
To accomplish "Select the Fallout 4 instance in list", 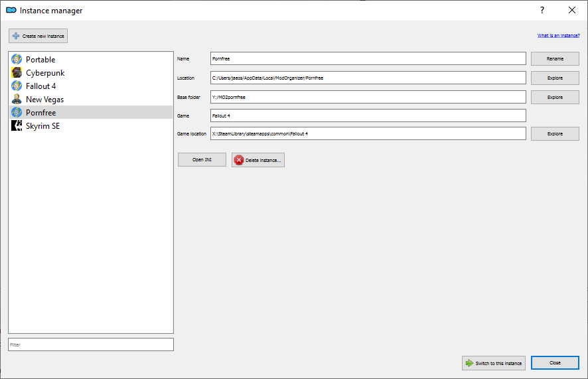I will click(90, 86).
